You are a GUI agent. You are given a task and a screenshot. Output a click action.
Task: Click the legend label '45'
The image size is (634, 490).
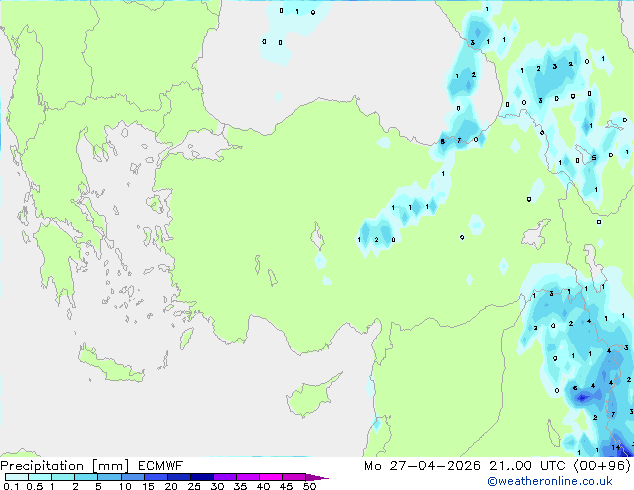(286, 486)
